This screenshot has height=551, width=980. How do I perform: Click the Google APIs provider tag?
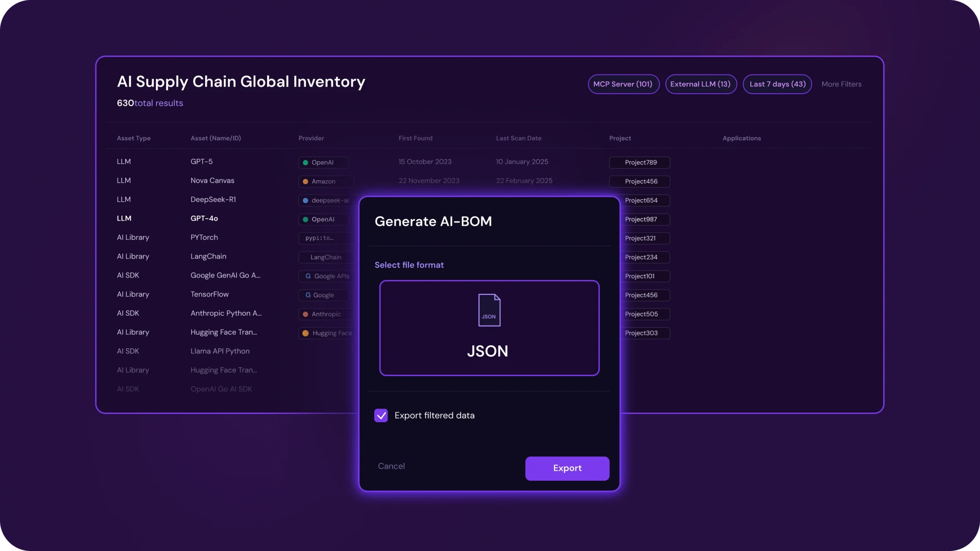327,276
